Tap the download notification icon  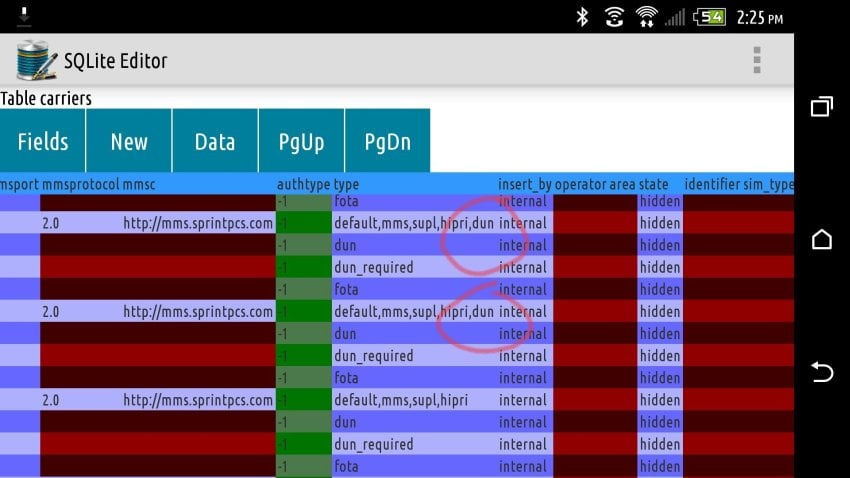point(24,16)
